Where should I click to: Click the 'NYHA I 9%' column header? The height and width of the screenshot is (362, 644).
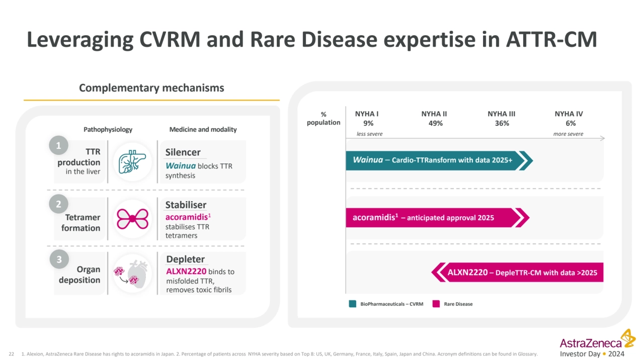tap(367, 119)
